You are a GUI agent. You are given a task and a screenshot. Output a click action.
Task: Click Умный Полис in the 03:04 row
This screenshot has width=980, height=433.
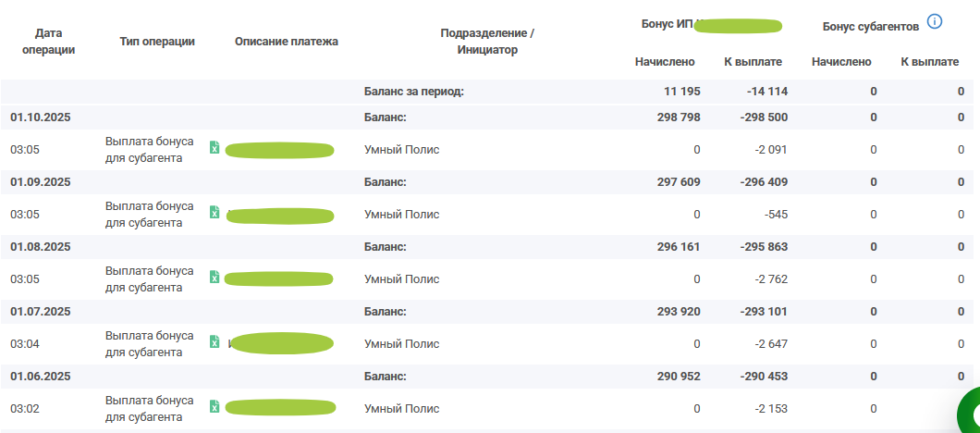(x=401, y=343)
